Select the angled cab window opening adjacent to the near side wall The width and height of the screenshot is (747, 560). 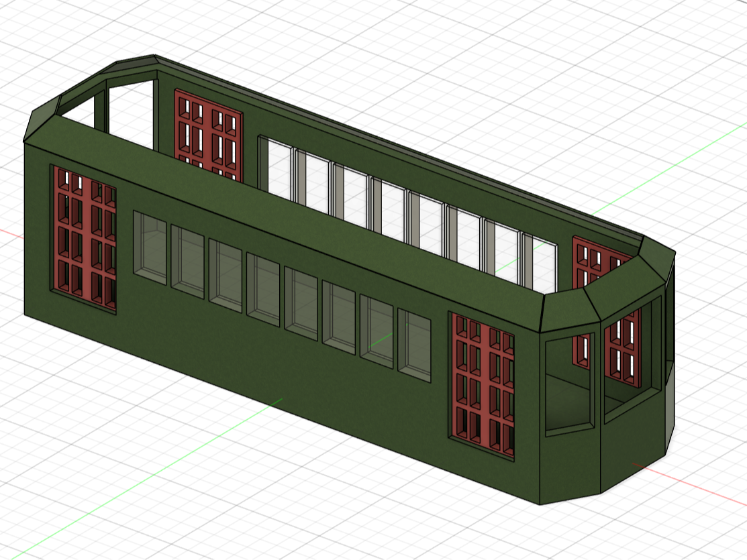(x=570, y=385)
